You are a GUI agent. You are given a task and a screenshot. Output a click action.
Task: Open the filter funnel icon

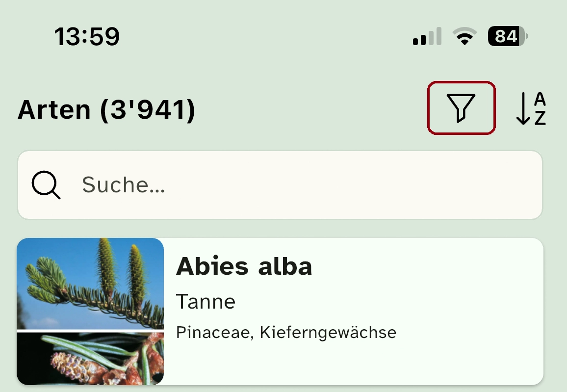point(461,108)
